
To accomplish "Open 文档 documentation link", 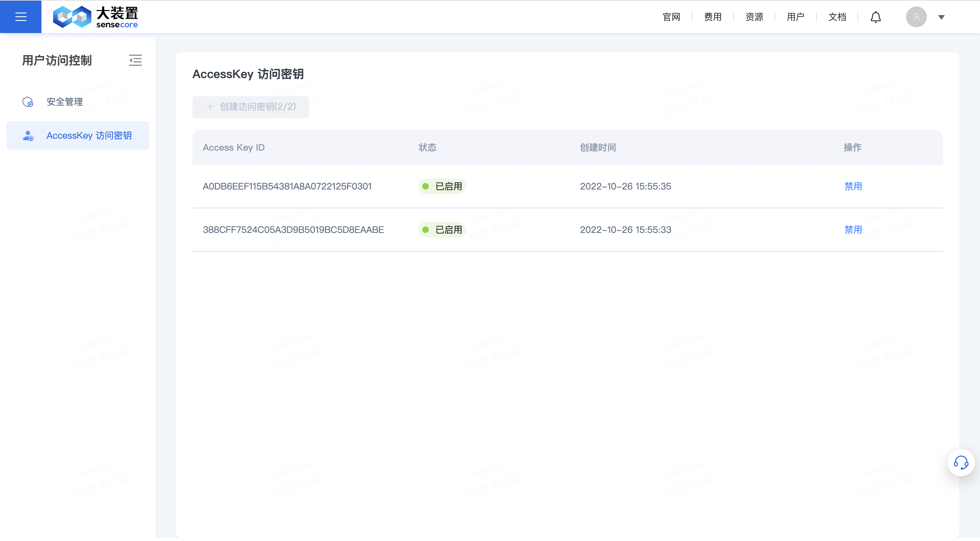I will coord(837,17).
